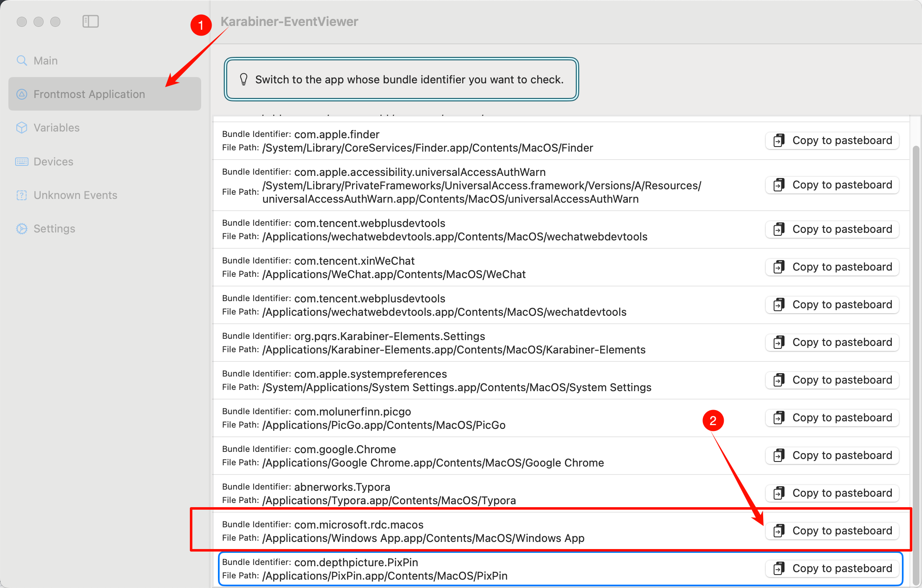The height and width of the screenshot is (588, 922).
Task: Open the Main sidebar section
Action: (x=46, y=61)
